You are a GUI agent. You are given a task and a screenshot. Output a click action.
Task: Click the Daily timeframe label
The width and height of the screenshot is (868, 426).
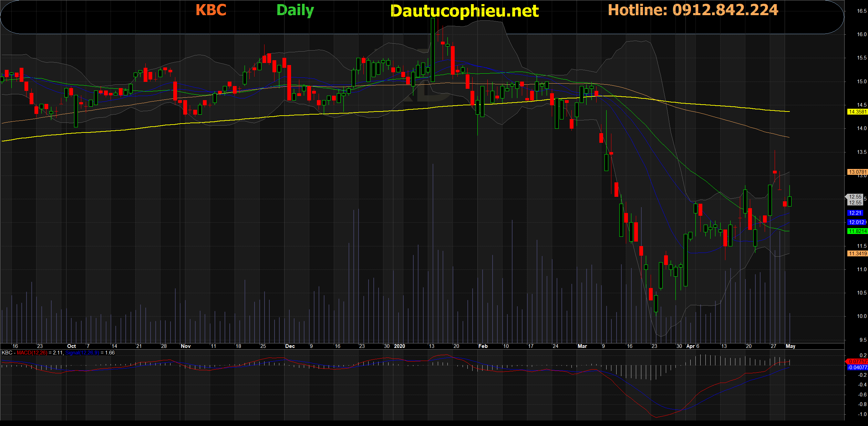[295, 10]
